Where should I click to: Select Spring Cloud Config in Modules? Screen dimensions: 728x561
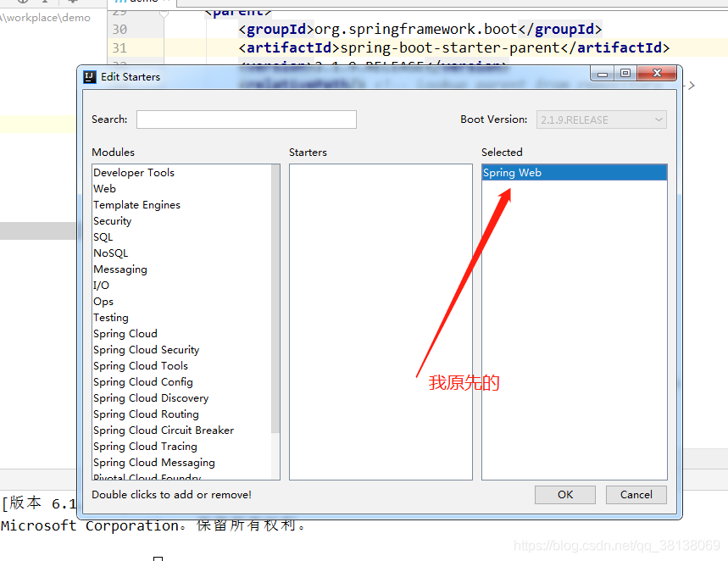142,381
